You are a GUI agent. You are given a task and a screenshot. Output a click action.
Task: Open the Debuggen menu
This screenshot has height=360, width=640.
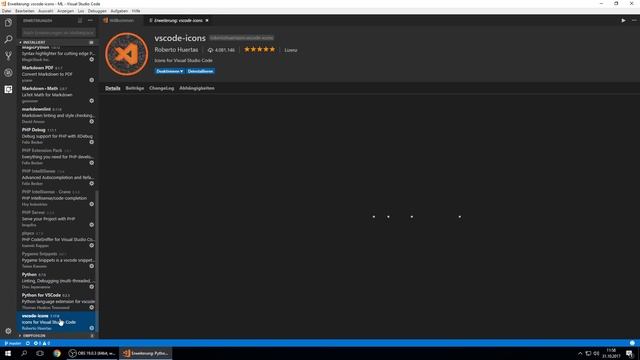tap(97, 11)
